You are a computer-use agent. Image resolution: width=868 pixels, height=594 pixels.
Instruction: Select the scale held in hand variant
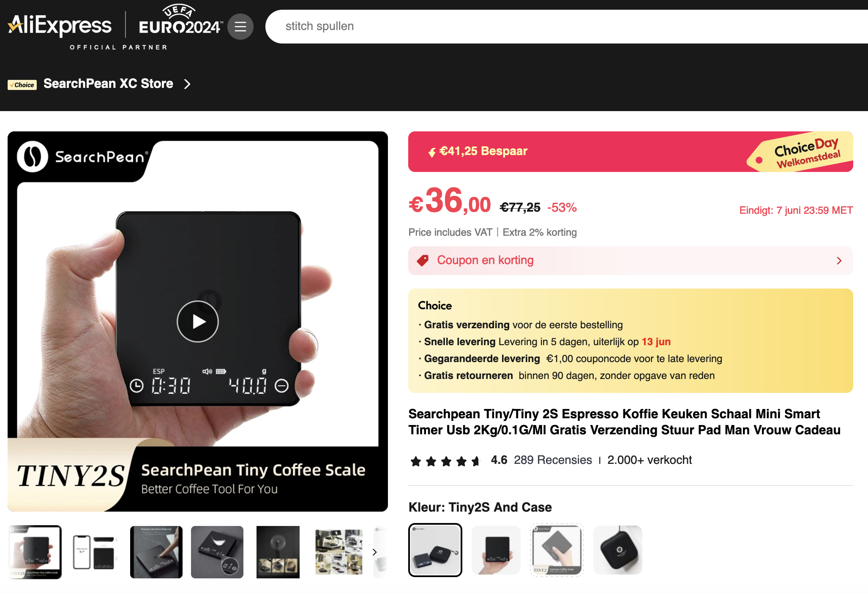(x=496, y=550)
